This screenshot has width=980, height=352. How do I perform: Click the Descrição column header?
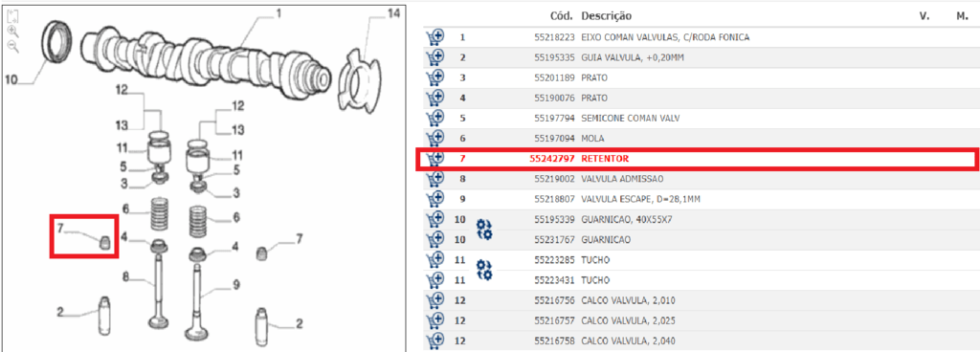tap(606, 15)
